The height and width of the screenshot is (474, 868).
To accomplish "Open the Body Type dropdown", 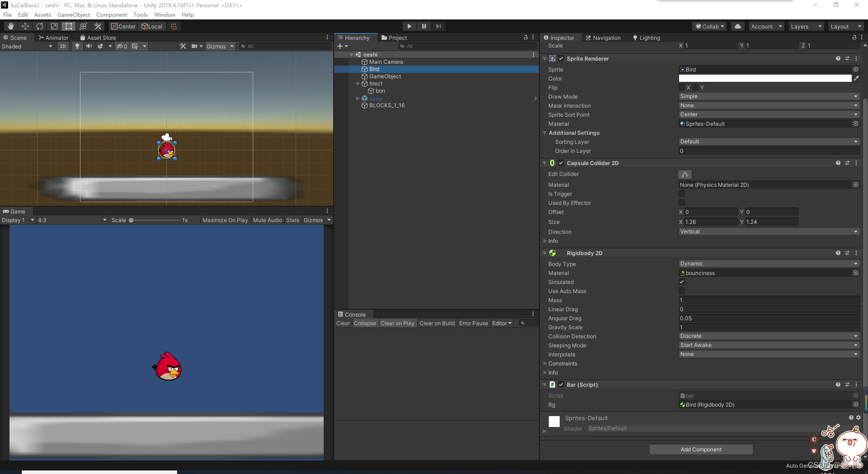I will click(769, 264).
